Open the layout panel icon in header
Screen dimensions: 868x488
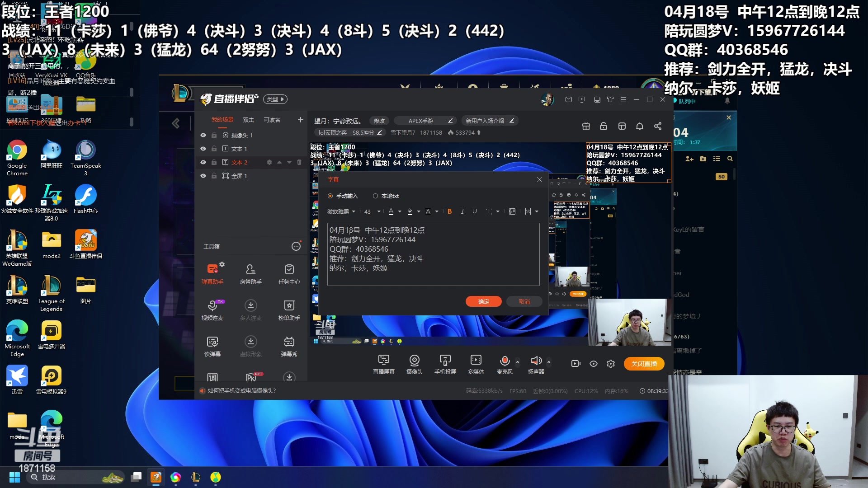point(622,126)
